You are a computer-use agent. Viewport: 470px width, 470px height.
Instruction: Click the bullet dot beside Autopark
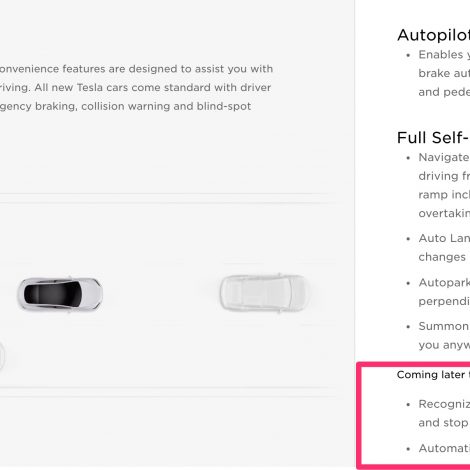(408, 283)
